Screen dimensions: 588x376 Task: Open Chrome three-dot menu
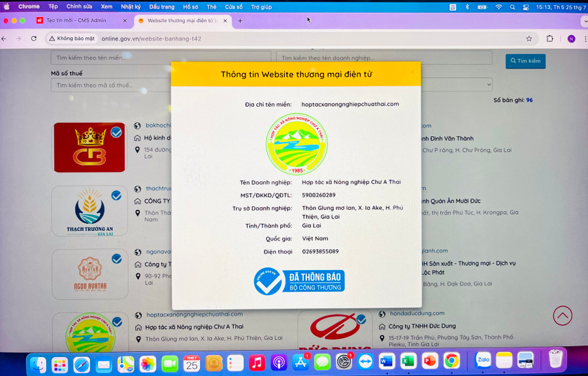tap(585, 39)
